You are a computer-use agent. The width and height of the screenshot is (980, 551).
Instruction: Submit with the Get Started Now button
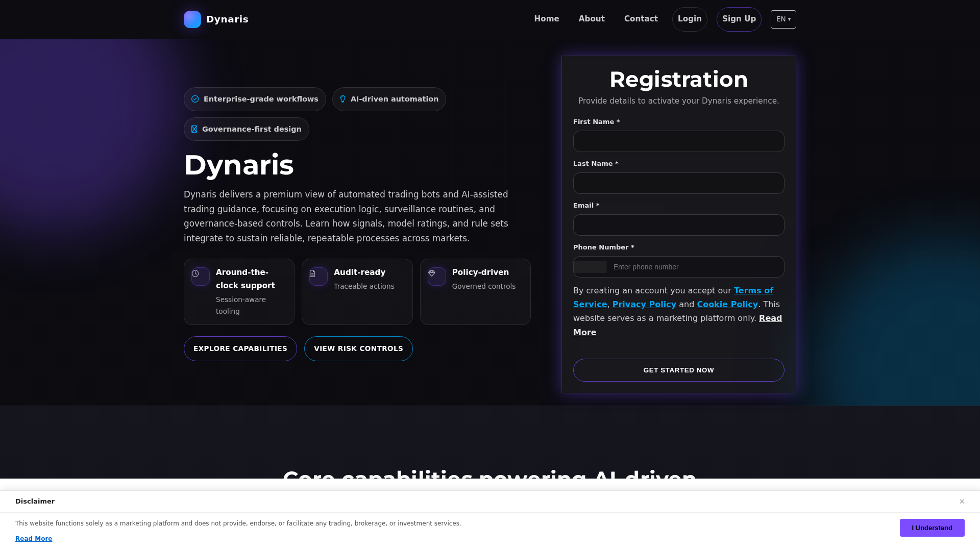[x=679, y=370]
